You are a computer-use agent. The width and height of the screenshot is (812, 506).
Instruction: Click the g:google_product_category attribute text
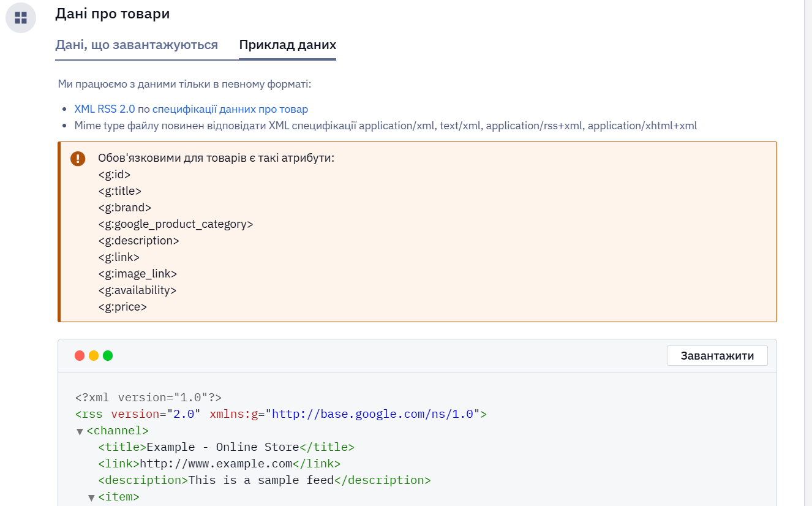[176, 224]
